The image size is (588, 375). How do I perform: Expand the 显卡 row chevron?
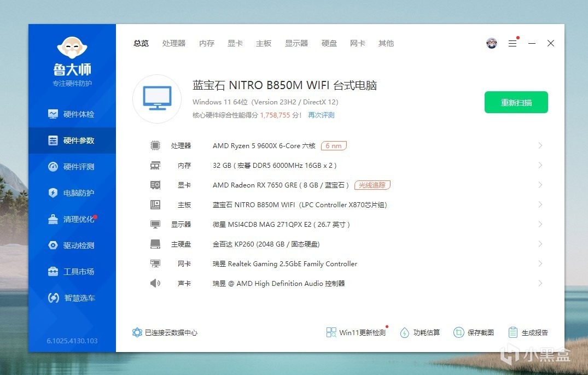coord(540,185)
